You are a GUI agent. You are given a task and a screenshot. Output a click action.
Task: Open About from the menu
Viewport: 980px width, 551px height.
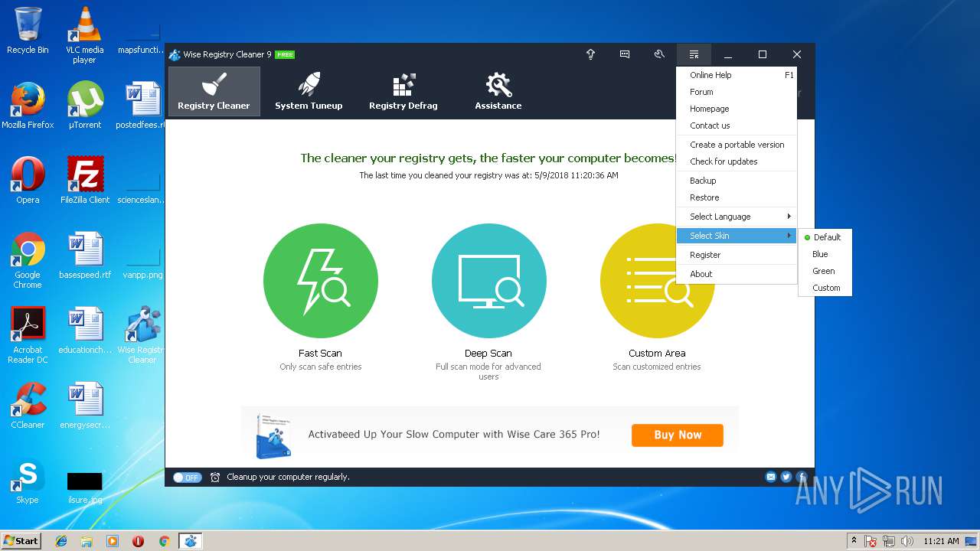point(737,274)
